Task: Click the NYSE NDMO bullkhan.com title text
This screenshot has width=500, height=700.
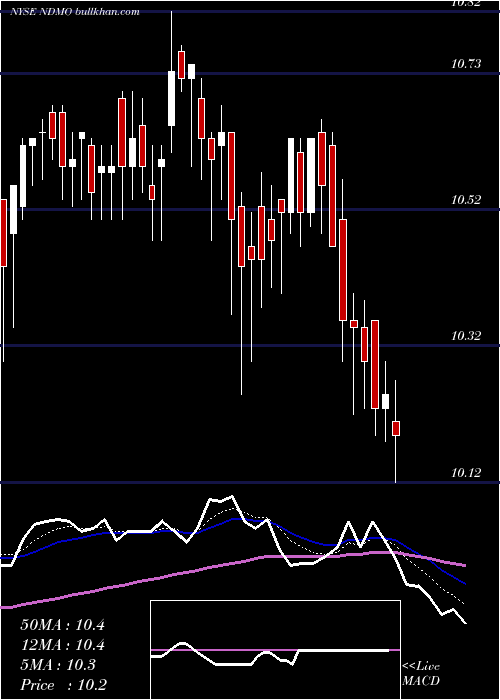Action: [x=75, y=12]
